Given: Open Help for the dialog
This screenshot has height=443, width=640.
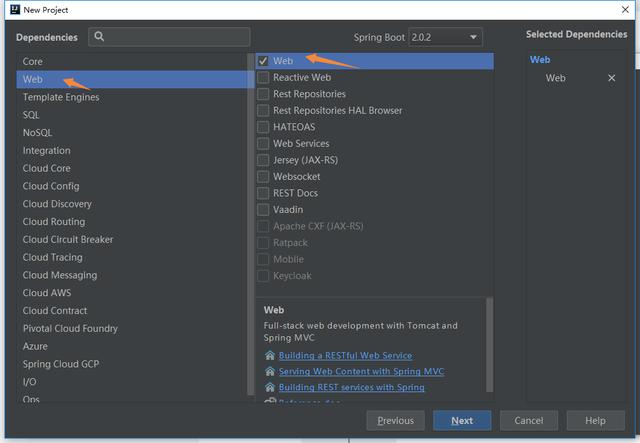Looking at the screenshot, I should (596, 421).
